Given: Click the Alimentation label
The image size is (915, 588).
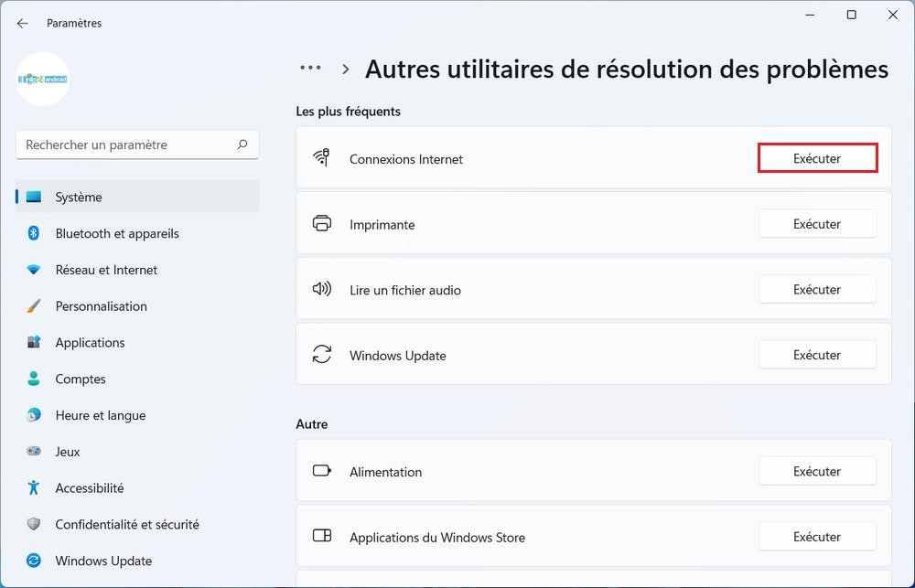Looking at the screenshot, I should pos(386,472).
